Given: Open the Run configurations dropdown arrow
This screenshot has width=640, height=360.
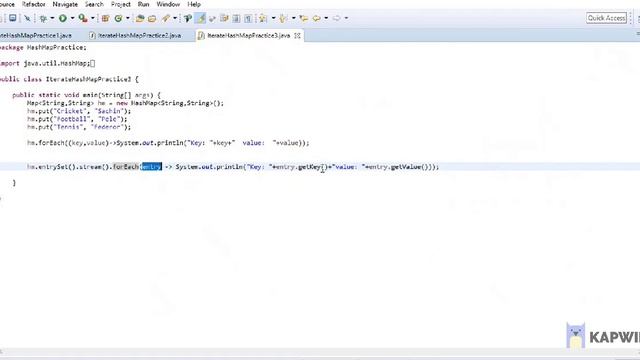Looking at the screenshot, I should 72,18.
